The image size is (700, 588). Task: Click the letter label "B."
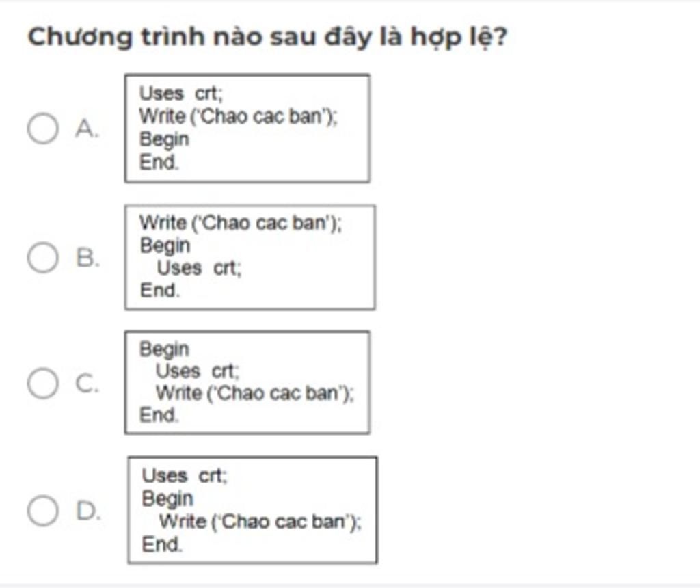pos(87,258)
